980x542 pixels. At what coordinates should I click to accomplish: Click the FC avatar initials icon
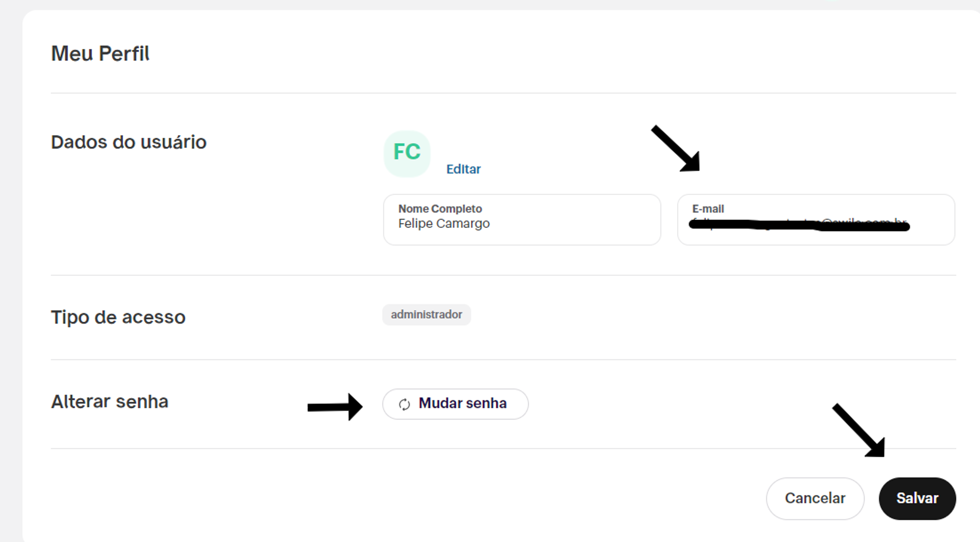tap(407, 153)
